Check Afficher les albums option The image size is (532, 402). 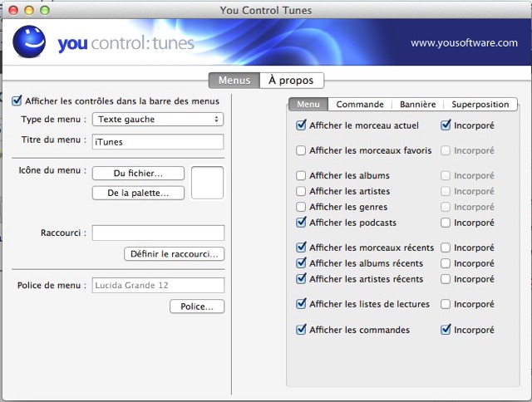(x=301, y=175)
